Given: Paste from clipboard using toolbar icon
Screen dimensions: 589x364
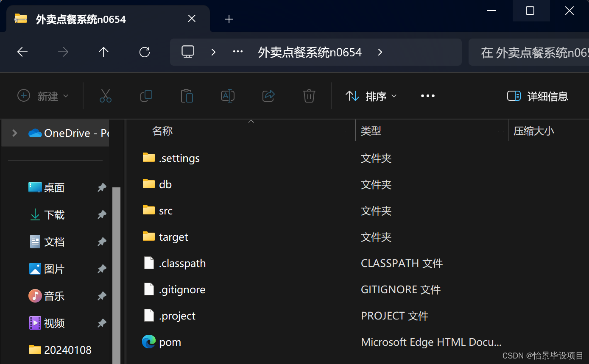Looking at the screenshot, I should (x=187, y=96).
